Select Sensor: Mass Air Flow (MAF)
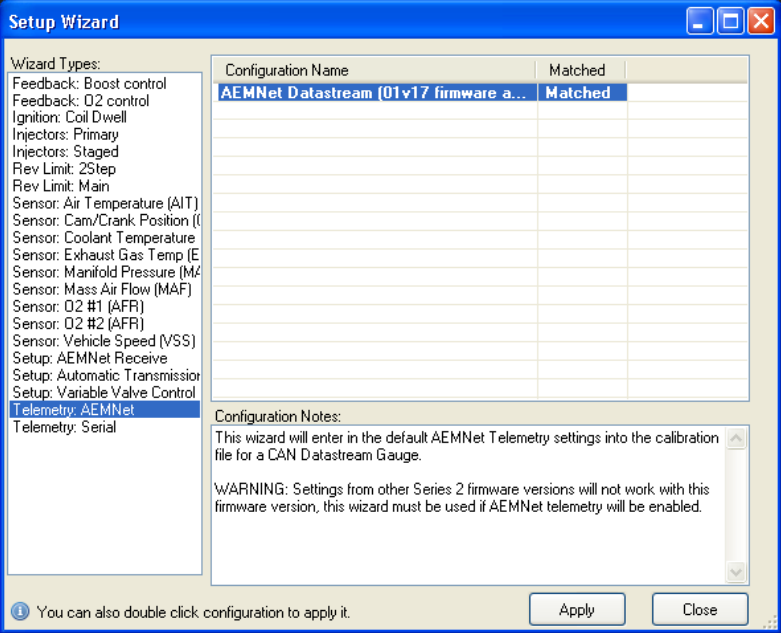The height and width of the screenshot is (633, 781). [101, 289]
